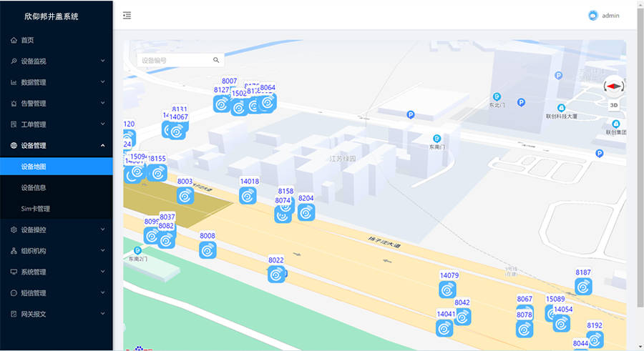The height and width of the screenshot is (351, 644).
Task: Select device marker 8003 on map
Action: (x=185, y=195)
